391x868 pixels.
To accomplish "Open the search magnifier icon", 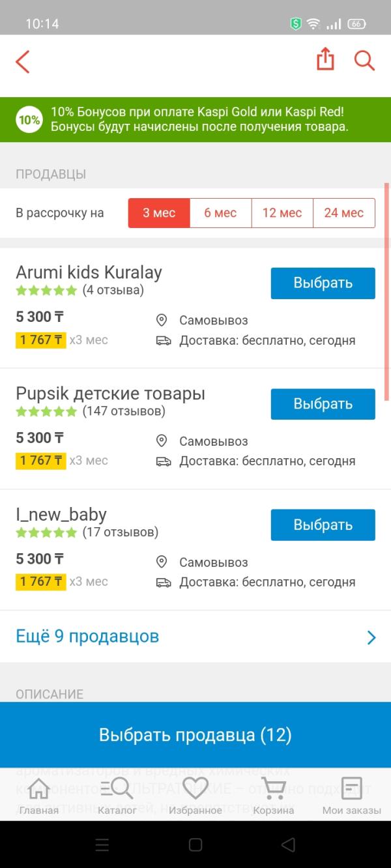I will coord(364,61).
